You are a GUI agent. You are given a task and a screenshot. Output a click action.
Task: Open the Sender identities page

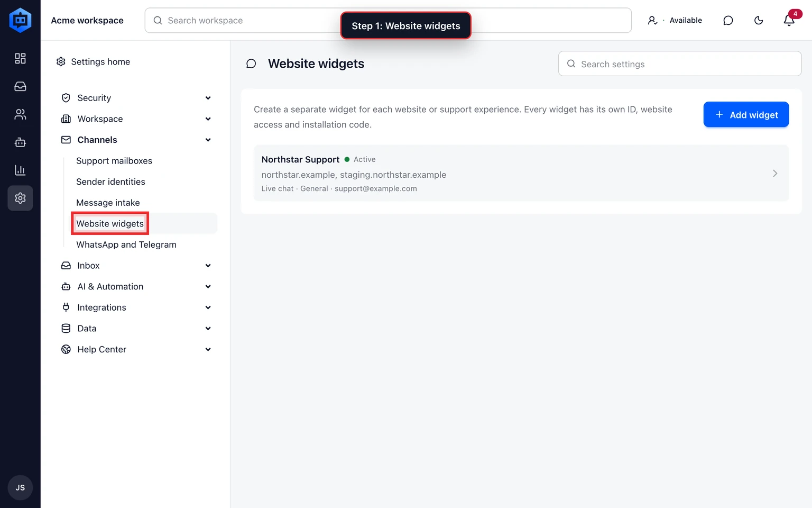click(110, 182)
